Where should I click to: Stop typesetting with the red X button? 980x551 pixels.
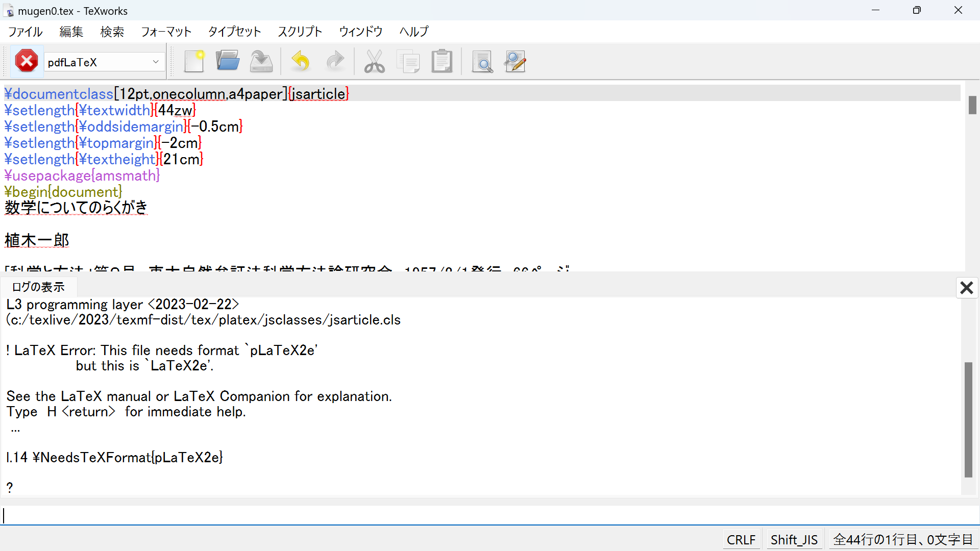(27, 62)
